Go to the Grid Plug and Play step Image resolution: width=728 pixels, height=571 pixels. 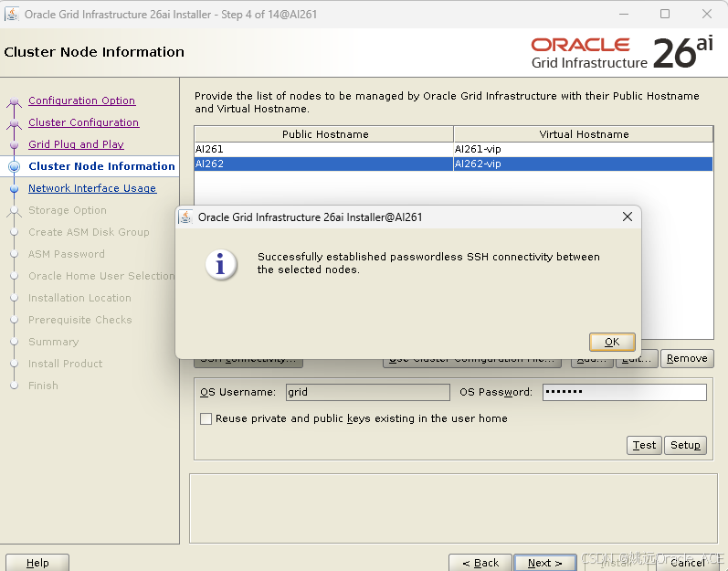point(76,144)
